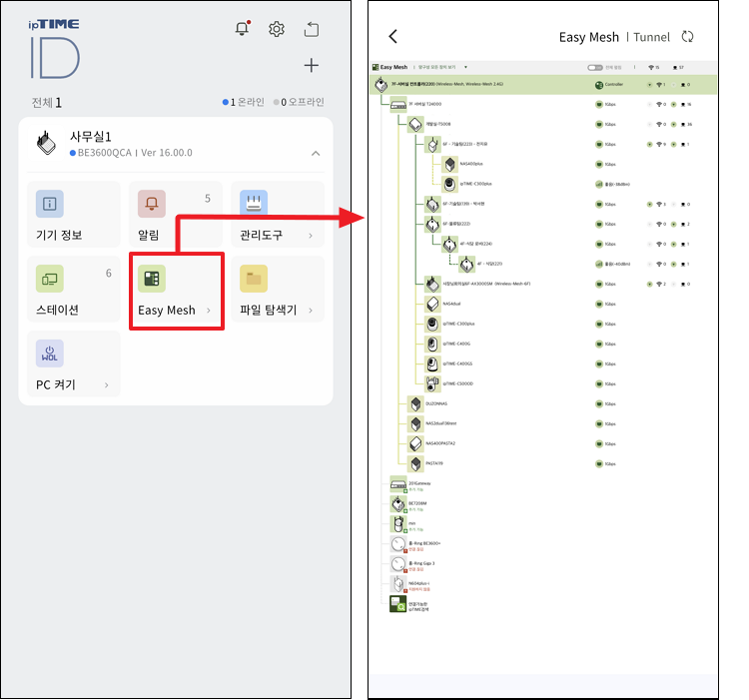Open the notification bell icon
The height and width of the screenshot is (700, 749).
tap(243, 29)
